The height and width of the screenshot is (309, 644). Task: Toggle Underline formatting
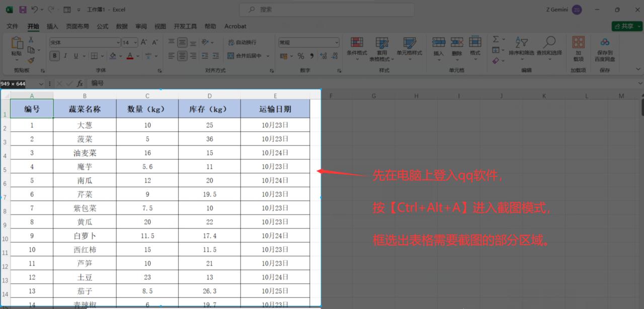(76, 56)
